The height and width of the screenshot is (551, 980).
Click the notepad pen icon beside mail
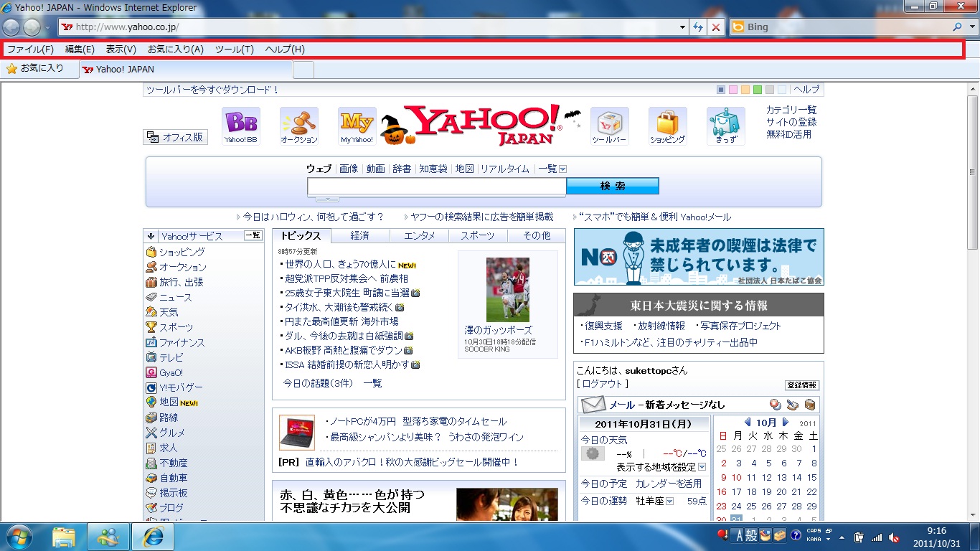tap(792, 405)
